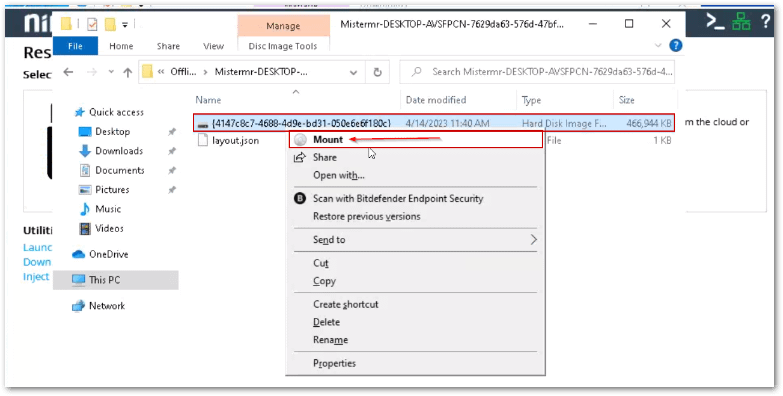Open Videos in the navigation pane
The image size is (783, 396).
(109, 228)
